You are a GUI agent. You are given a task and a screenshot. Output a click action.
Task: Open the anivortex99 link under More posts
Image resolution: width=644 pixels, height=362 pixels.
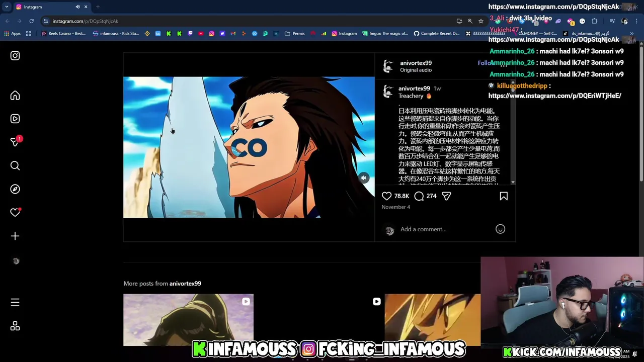[185, 284]
